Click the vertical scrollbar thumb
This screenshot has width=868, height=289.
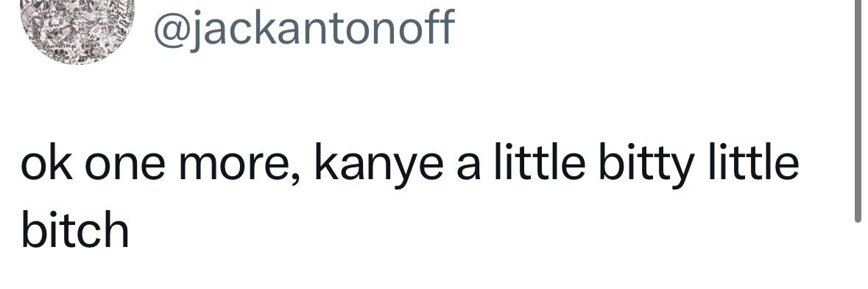coord(860,111)
